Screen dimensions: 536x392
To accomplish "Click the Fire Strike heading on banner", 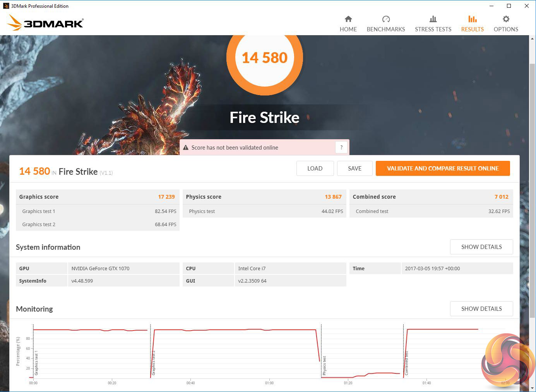I will [265, 118].
